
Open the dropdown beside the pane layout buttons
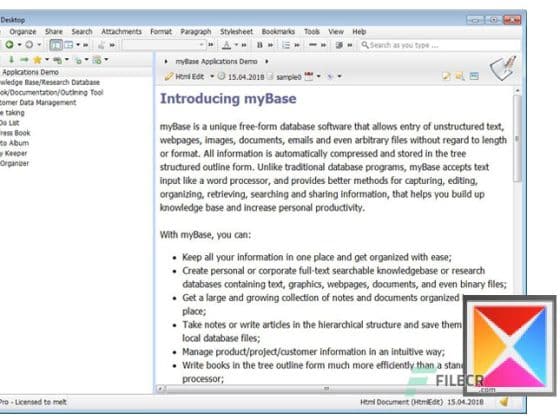(x=78, y=45)
